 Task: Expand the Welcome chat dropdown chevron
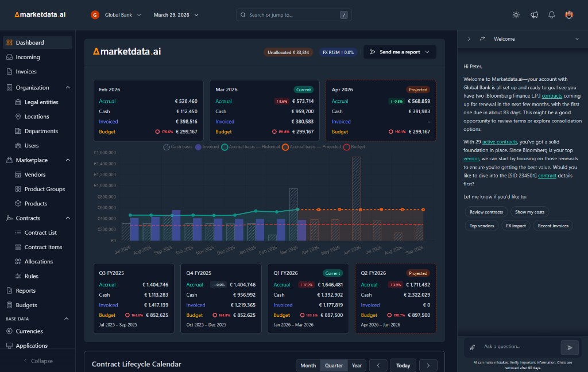(577, 38)
